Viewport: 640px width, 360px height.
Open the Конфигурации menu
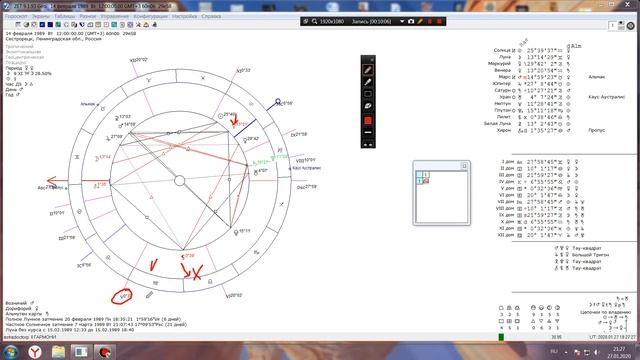point(151,16)
